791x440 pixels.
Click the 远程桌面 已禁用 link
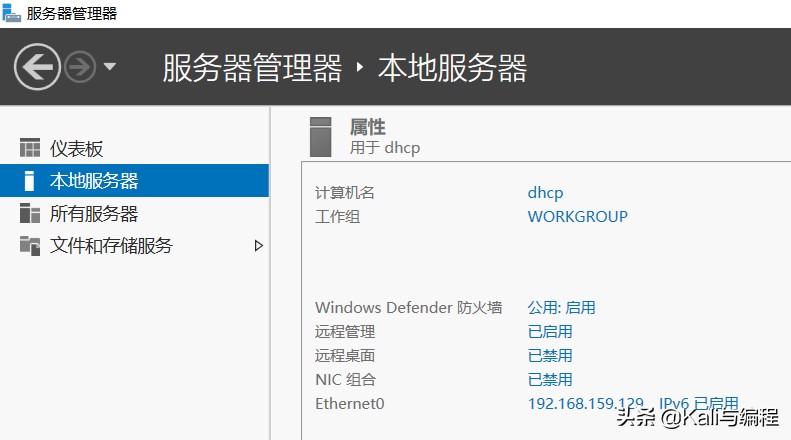550,356
